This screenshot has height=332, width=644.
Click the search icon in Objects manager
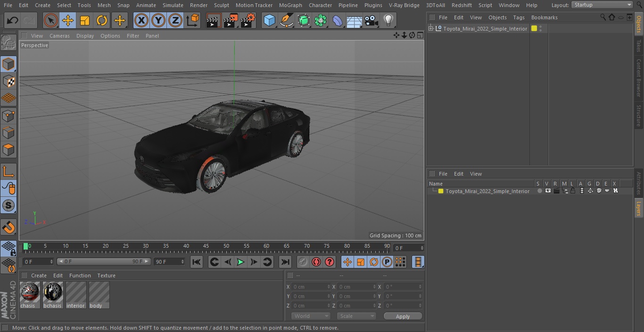603,17
